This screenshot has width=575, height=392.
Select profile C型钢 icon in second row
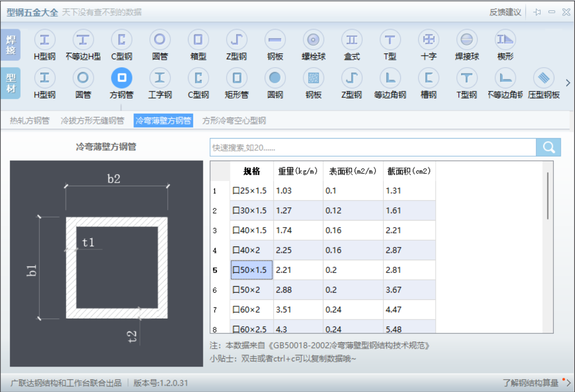[198, 78]
